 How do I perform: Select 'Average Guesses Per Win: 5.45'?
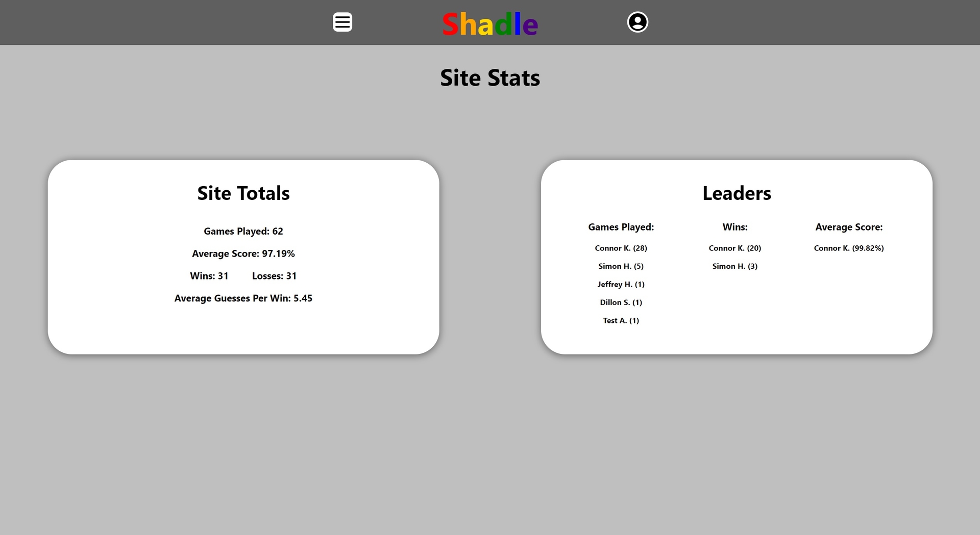click(x=243, y=298)
